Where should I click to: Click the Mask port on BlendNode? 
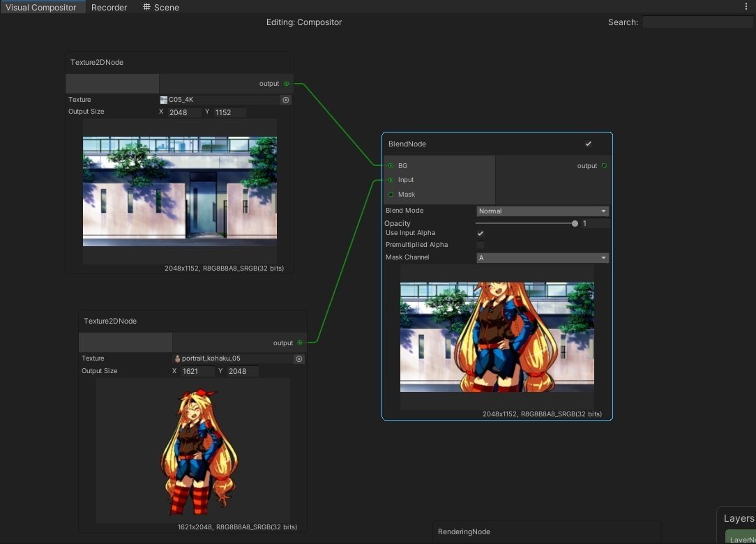pyautogui.click(x=391, y=195)
